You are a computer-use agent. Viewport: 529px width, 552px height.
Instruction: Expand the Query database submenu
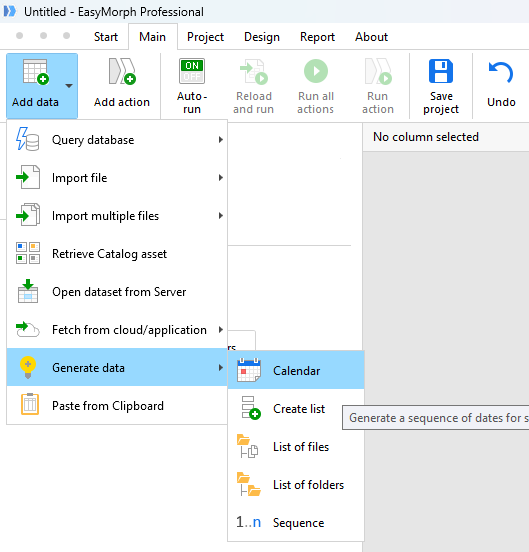point(117,140)
